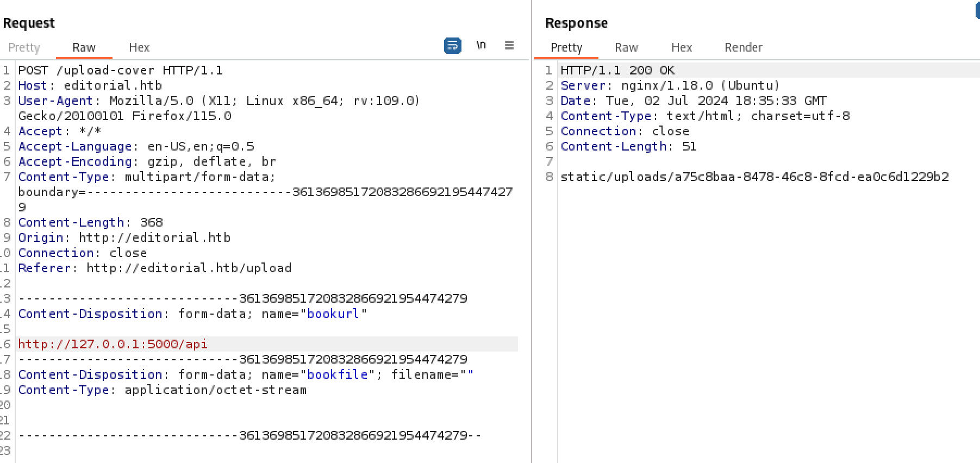Click the Server: nginx response header
The height and width of the screenshot is (463, 980).
(x=670, y=85)
